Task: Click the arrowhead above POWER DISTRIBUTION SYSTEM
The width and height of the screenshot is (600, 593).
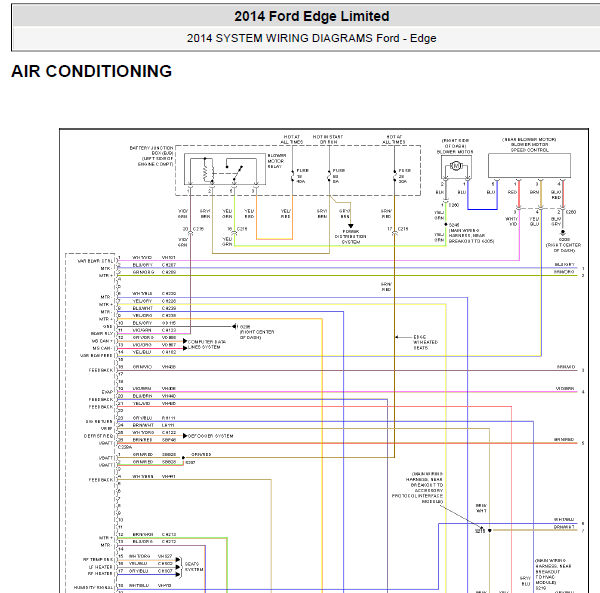Action: click(x=351, y=226)
